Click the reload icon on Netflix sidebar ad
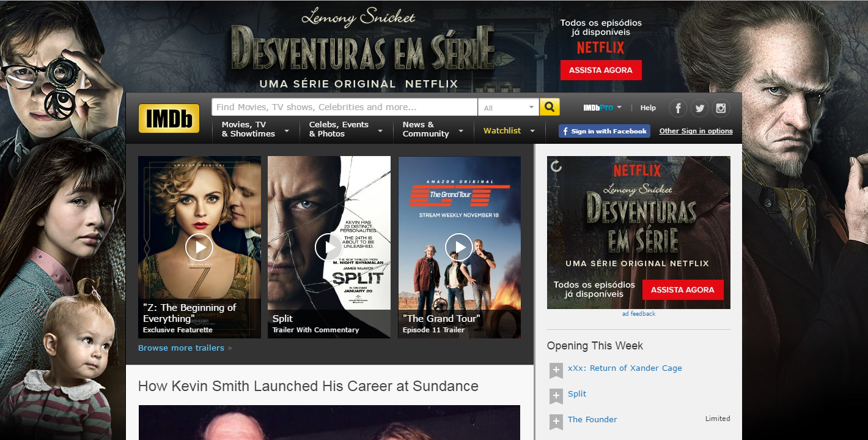The image size is (868, 440). tap(556, 166)
